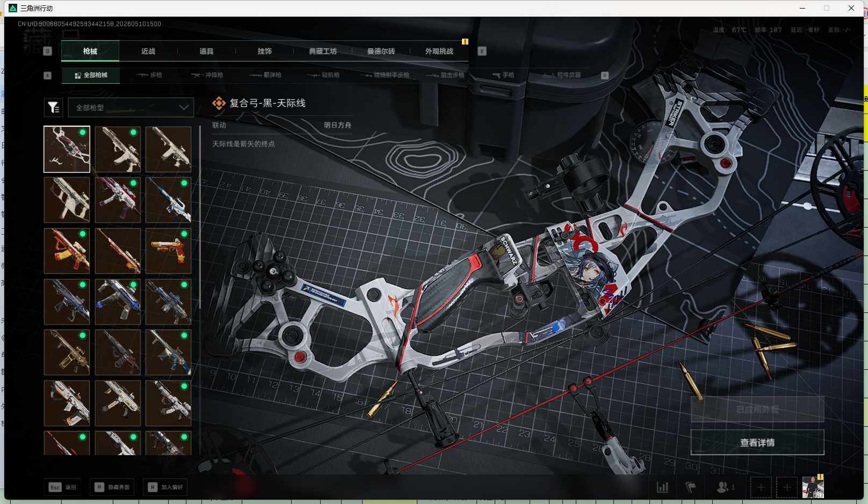This screenshot has height=504, width=868.
Task: Click the 明日方舟 collab name
Action: point(337,125)
